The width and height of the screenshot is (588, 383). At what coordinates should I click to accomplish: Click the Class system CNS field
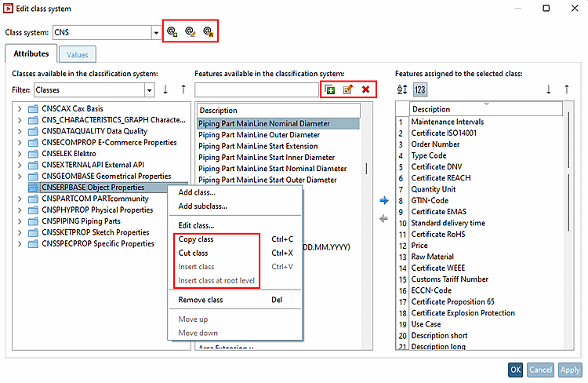pyautogui.click(x=102, y=33)
